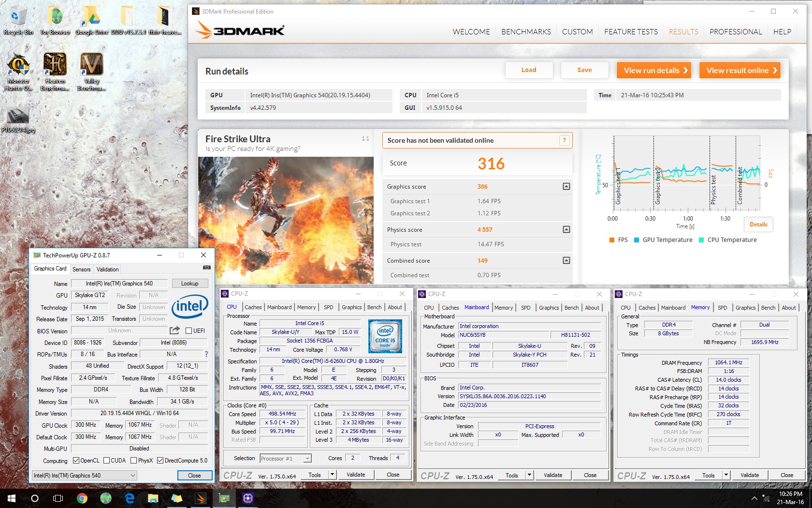The width and height of the screenshot is (812, 508).
Task: Click the green CPU Temperature legend swatch
Action: tap(701, 240)
